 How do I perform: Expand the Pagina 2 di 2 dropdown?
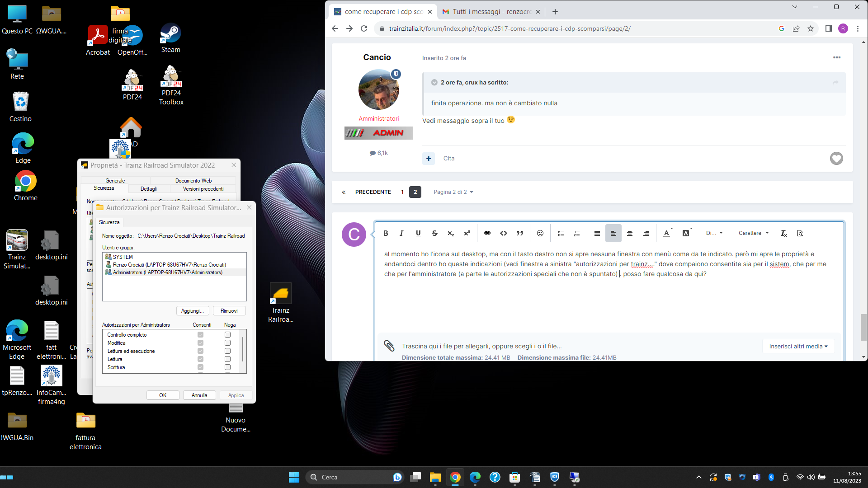[x=453, y=192]
